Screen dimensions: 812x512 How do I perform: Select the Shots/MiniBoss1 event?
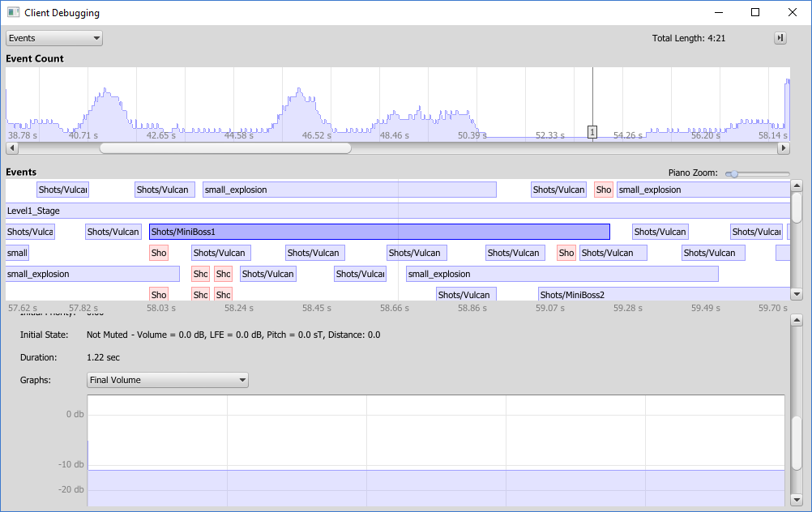[379, 232]
